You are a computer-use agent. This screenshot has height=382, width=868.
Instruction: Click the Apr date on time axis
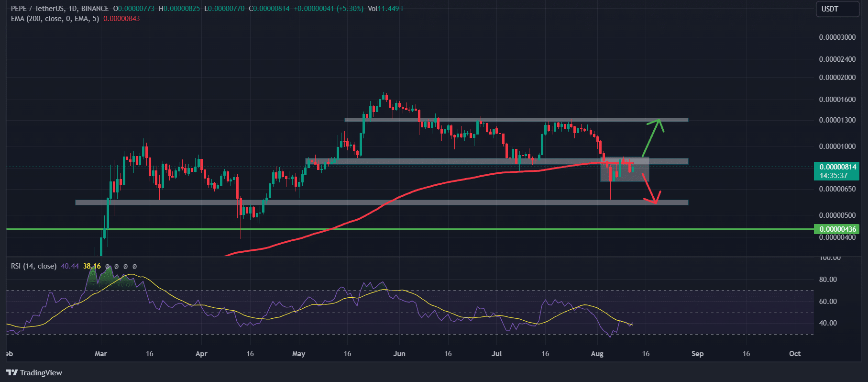(201, 354)
